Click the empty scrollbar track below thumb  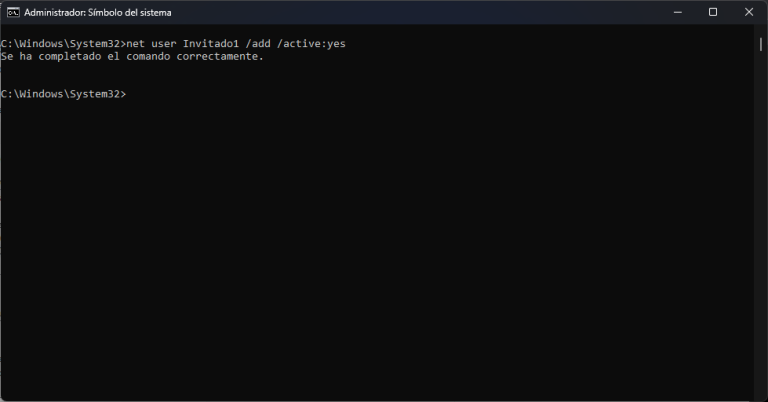tap(760, 225)
